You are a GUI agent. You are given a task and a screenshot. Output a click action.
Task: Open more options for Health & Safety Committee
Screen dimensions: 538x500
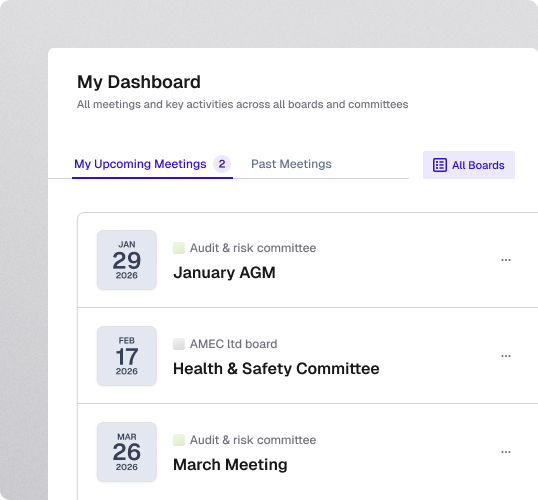506,356
